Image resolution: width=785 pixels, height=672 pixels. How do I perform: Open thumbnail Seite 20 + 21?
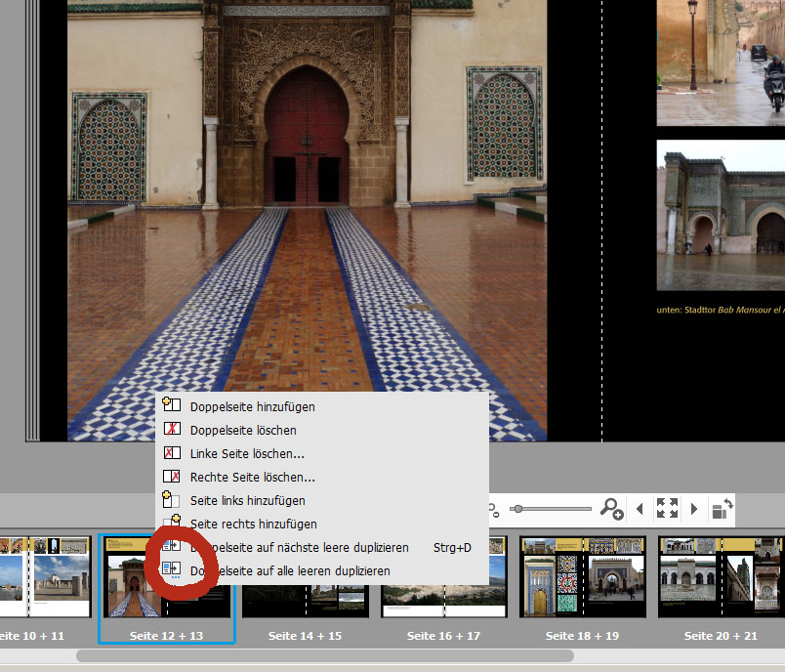pos(722,576)
